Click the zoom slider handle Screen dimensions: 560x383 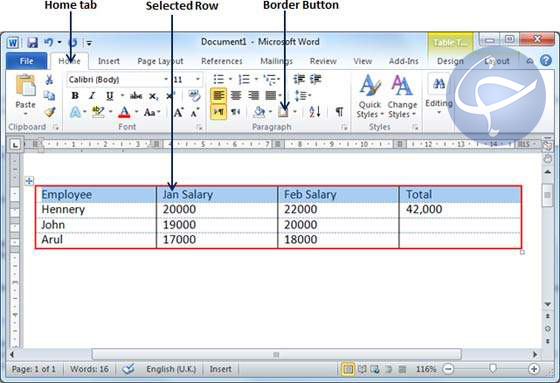(x=493, y=368)
